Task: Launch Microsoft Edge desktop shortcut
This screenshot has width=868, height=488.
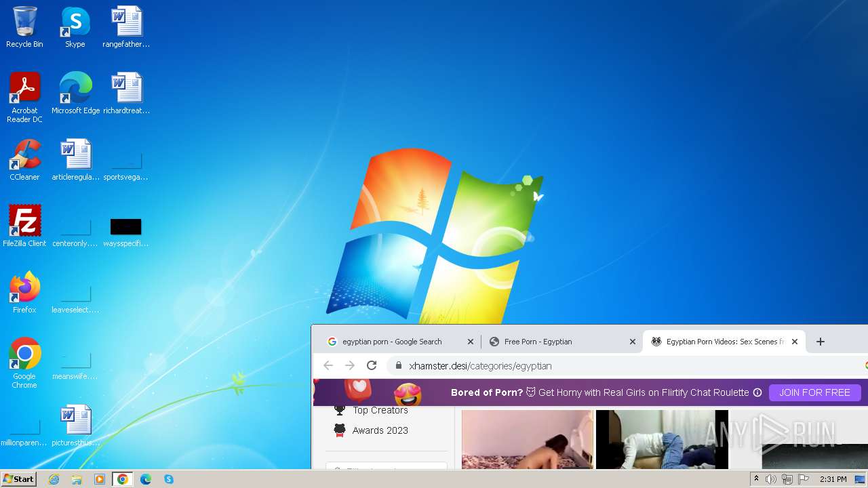Action: [75, 94]
